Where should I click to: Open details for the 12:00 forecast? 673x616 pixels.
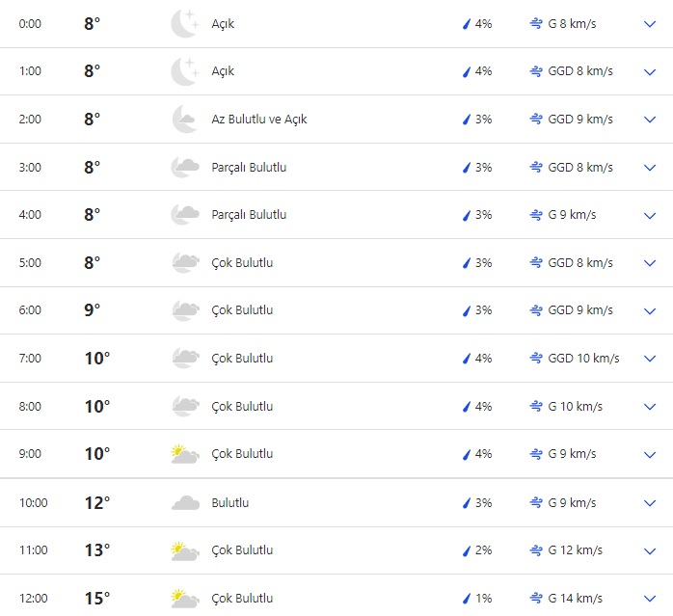click(649, 599)
